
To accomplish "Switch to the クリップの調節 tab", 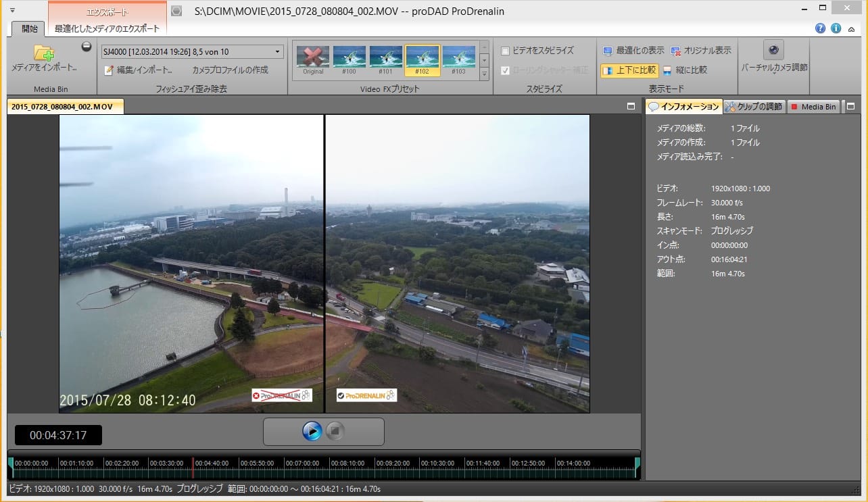I will click(754, 107).
